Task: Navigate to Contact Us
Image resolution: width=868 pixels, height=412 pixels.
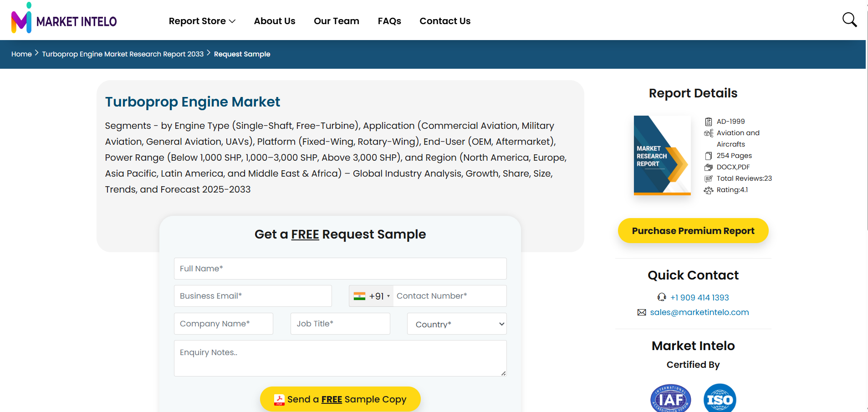Action: [445, 21]
